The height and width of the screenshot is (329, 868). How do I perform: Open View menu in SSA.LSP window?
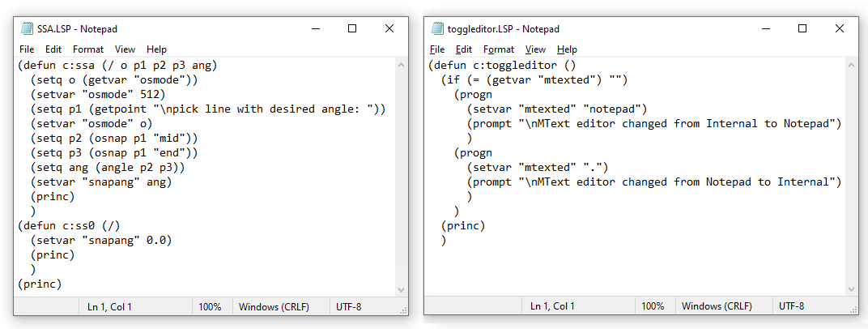(x=125, y=49)
